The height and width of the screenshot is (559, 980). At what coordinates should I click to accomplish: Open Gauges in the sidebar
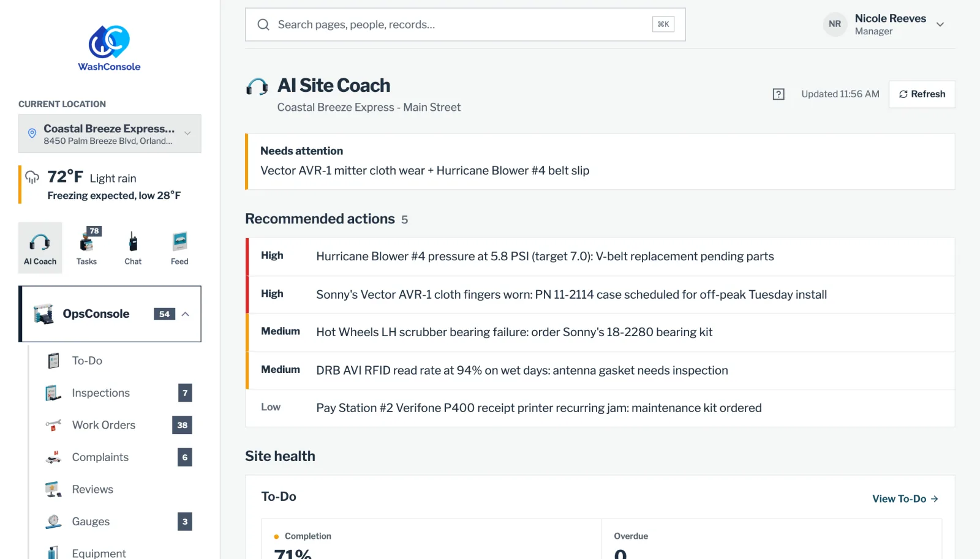[91, 522]
